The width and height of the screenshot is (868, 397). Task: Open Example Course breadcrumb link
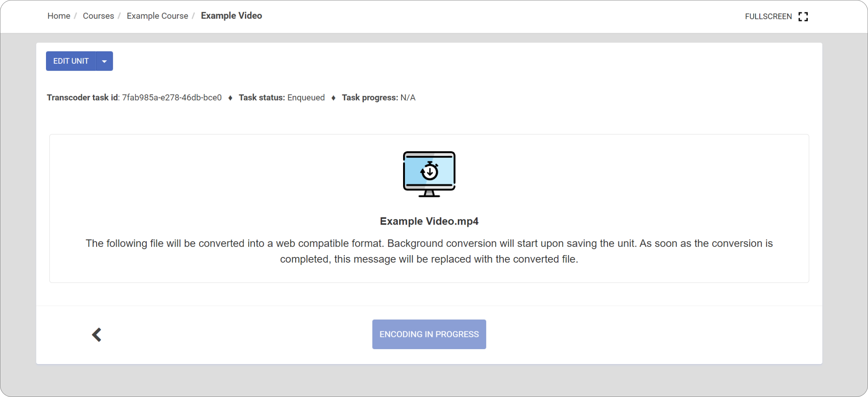157,16
